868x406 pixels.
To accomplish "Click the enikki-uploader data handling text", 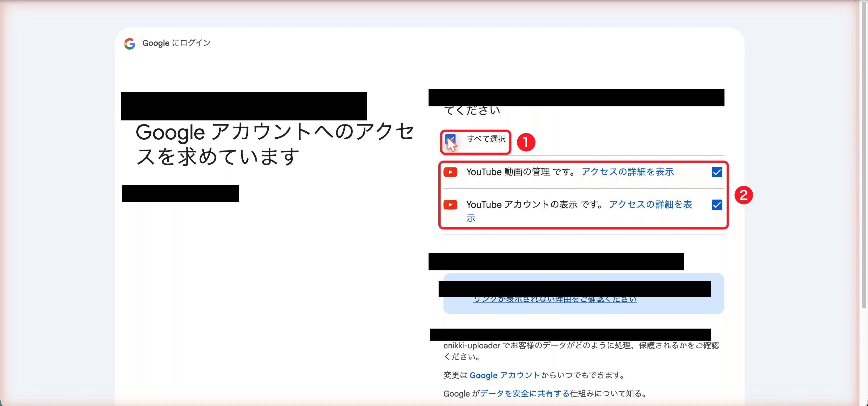I will pos(581,351).
